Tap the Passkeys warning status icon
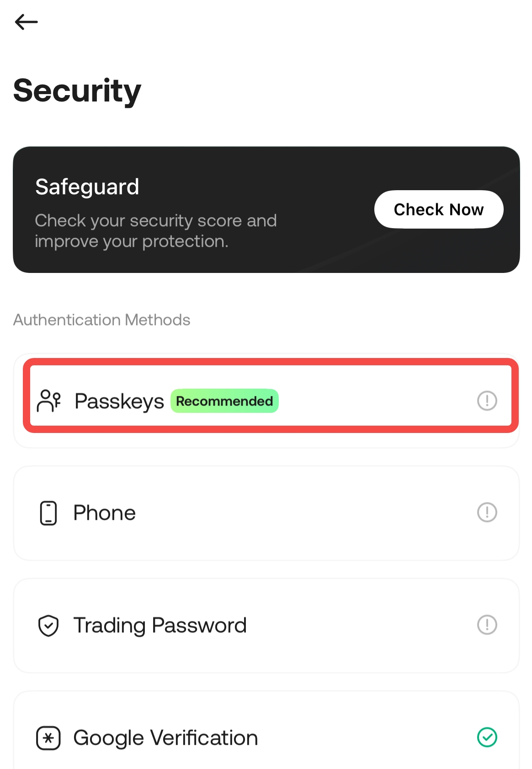Viewport: 532px width, 769px height. 487,401
